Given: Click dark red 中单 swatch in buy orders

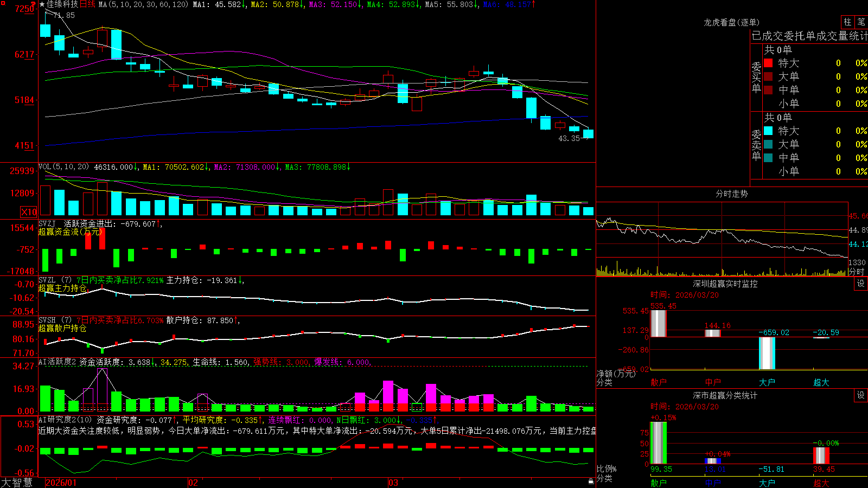Looking at the screenshot, I should coord(768,90).
